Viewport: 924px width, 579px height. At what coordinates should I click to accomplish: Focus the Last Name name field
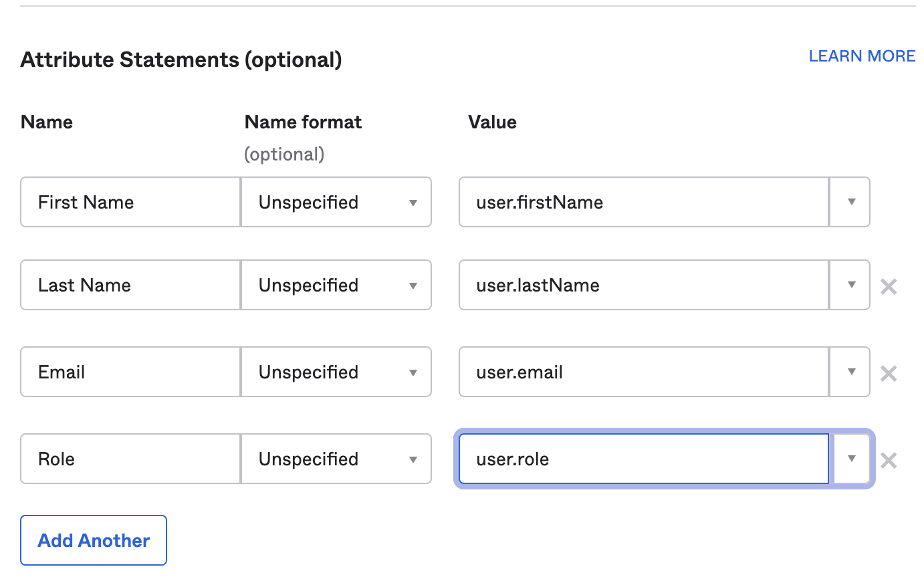tap(130, 285)
